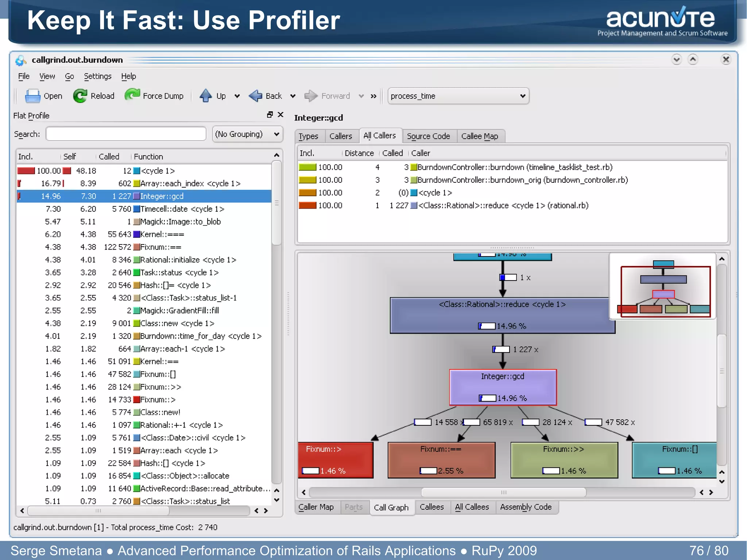
Task: Click the blue Back arrow icon
Action: (x=255, y=96)
